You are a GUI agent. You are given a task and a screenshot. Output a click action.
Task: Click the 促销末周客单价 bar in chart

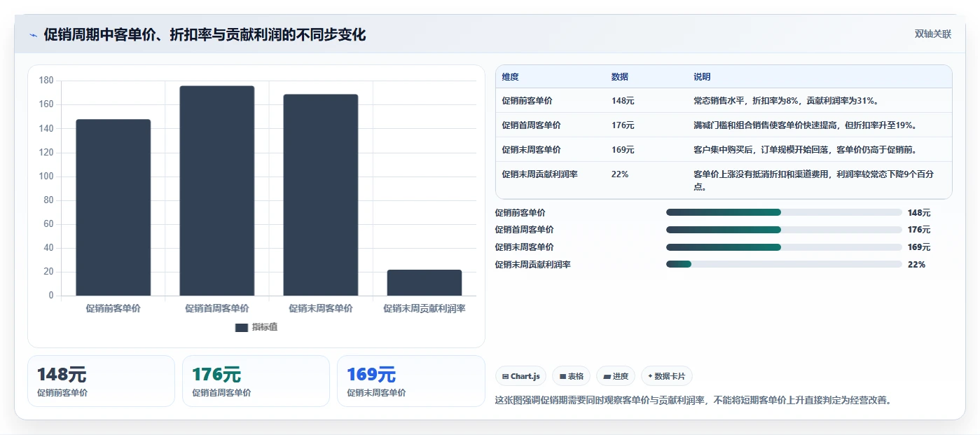321,195
